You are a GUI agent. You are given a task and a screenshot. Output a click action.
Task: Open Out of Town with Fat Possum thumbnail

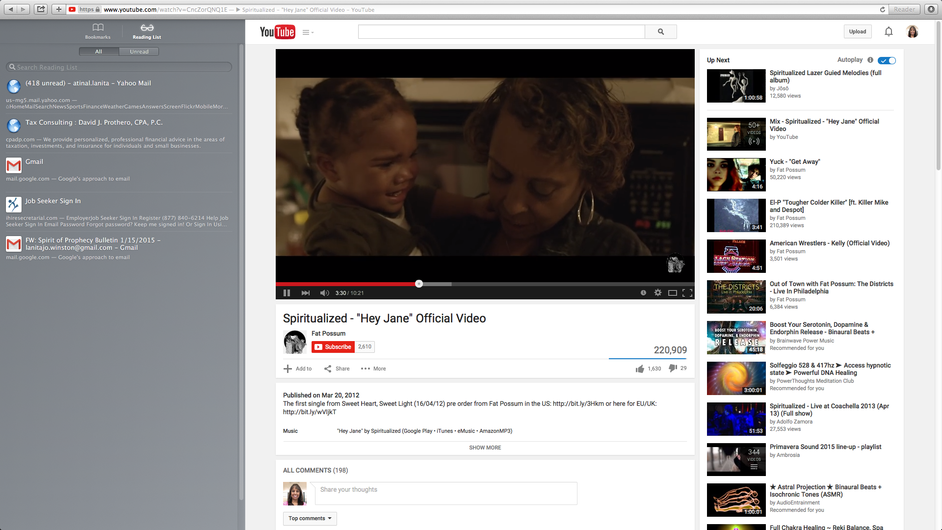click(x=736, y=296)
